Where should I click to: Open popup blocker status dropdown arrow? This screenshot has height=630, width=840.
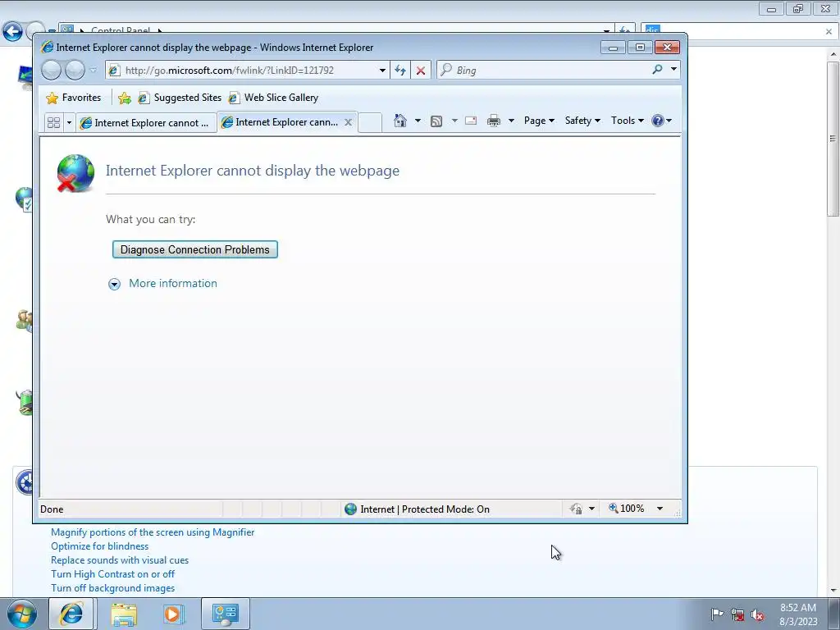click(x=591, y=509)
